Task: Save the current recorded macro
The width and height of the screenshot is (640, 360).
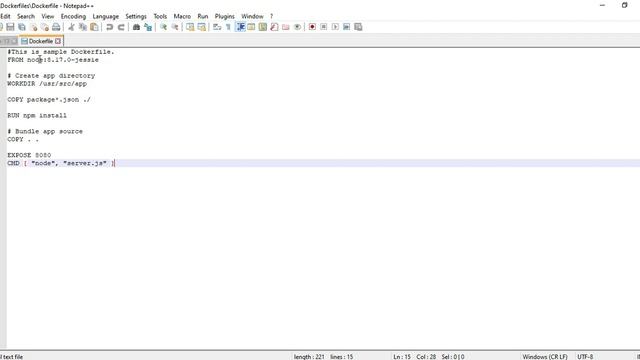Action: click(358, 27)
